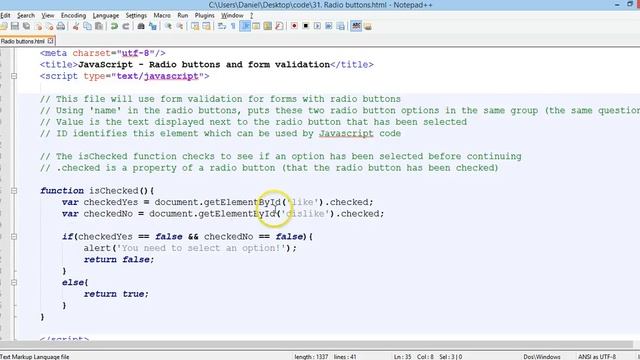Collapse the if-statement fold marker
The image size is (640, 360).
click(14, 236)
